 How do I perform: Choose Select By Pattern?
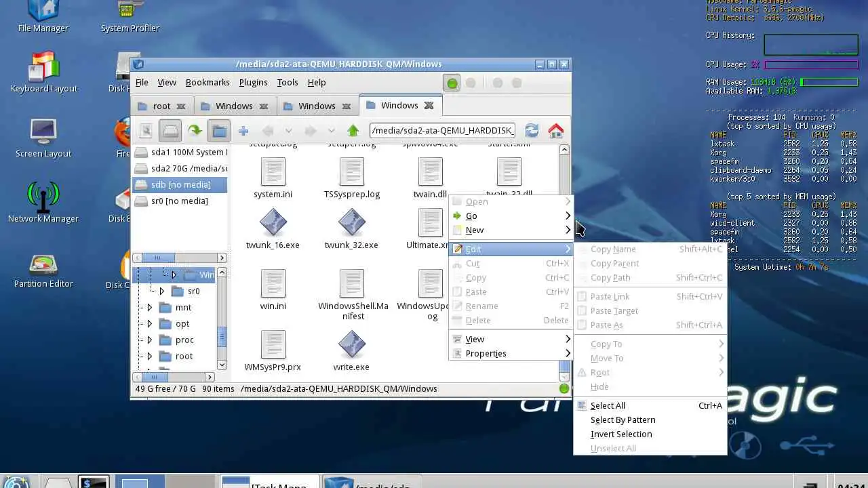pos(650,420)
